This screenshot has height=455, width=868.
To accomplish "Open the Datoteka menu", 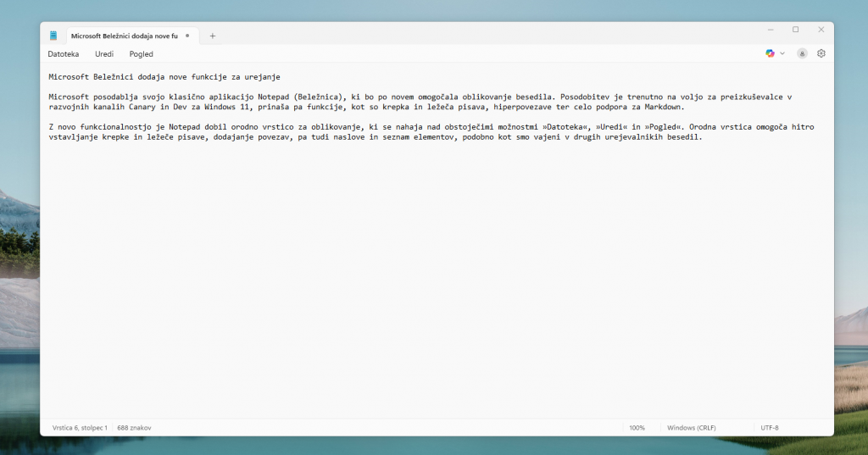I will point(64,54).
